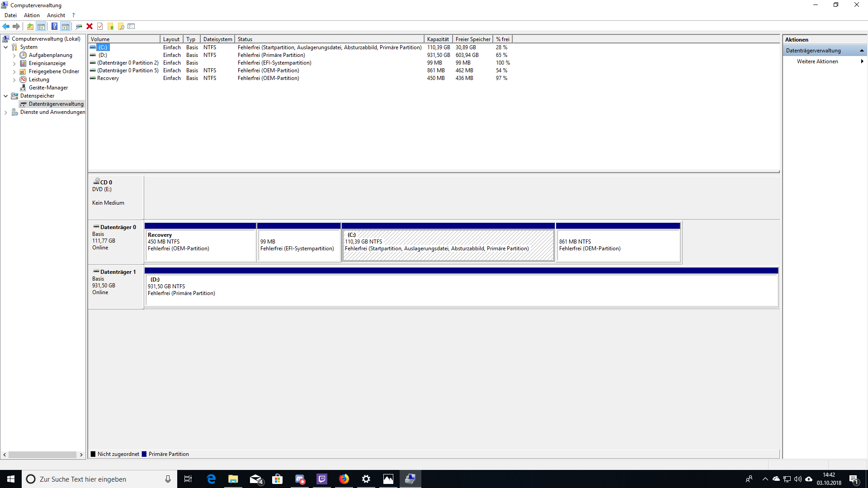Viewport: 868px width, 488px height.
Task: Open the Ansicht menu
Action: (56, 15)
